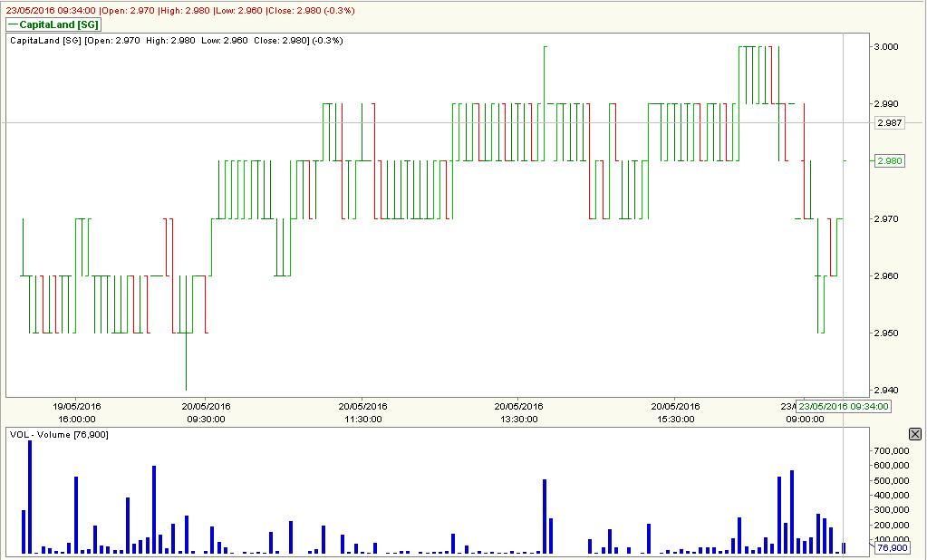Click the 20/05/2016 13:30:00 time label

(519, 413)
